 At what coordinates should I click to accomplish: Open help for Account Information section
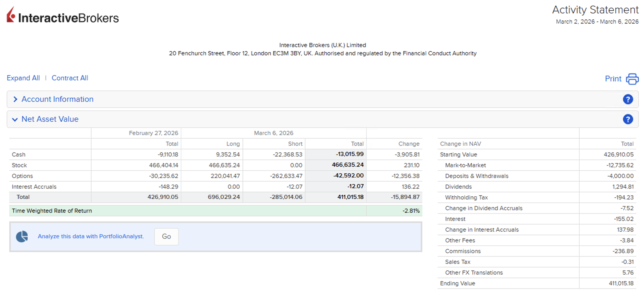(x=628, y=99)
